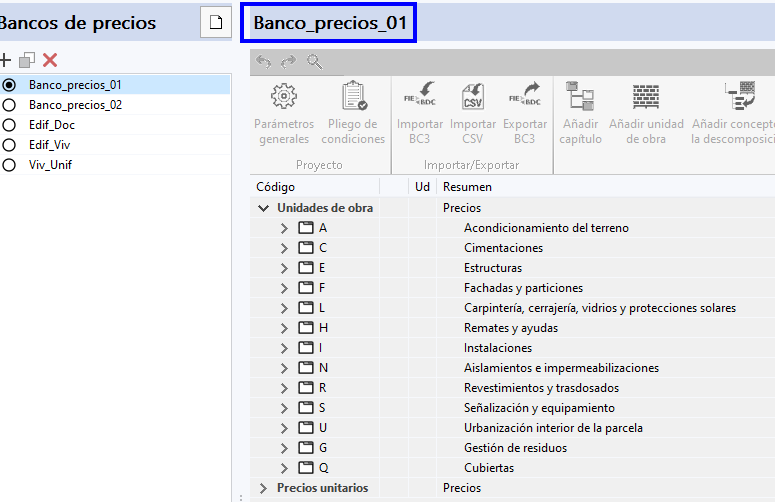Expand chapter E Estructuras
This screenshot has width=775, height=502.
[284, 268]
